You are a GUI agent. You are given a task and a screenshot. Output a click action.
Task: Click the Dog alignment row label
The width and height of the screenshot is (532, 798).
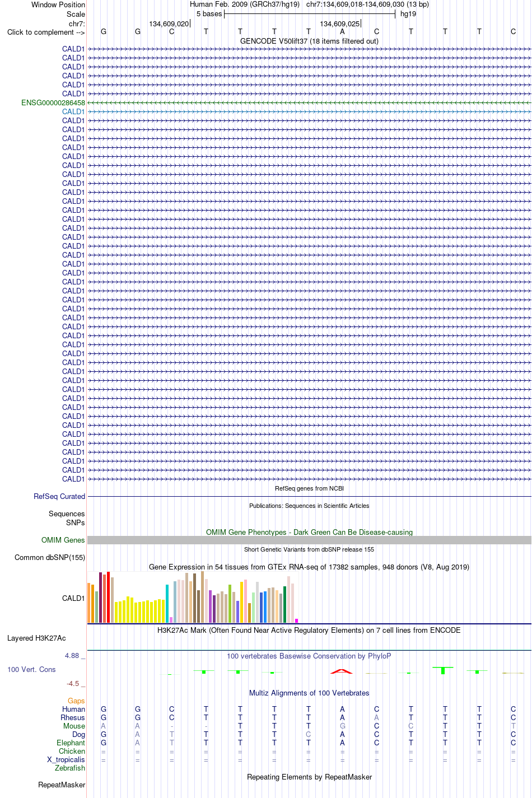78,734
